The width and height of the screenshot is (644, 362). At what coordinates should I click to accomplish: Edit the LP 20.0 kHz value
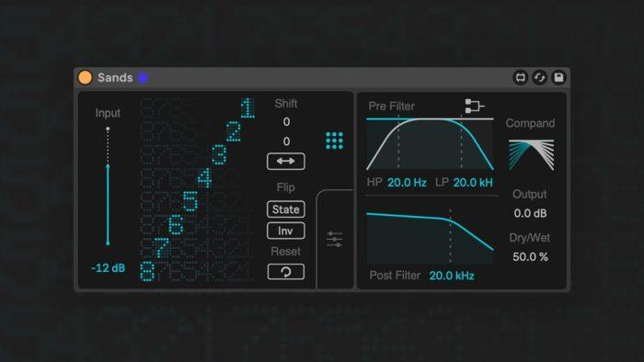pos(473,183)
